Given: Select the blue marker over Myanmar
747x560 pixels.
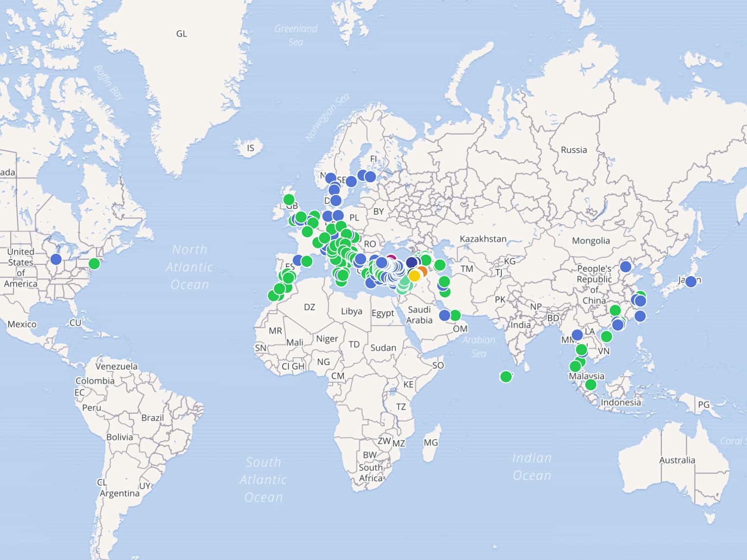Looking at the screenshot, I should click(x=577, y=335).
